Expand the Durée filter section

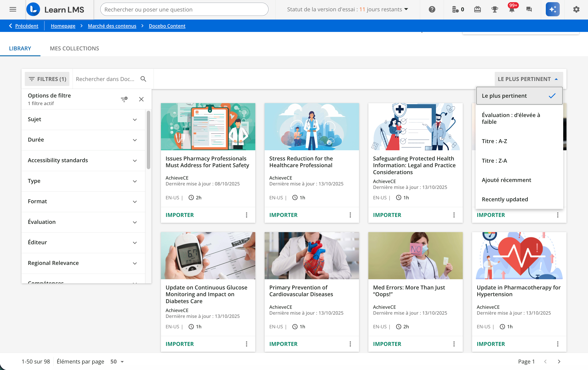(x=83, y=140)
